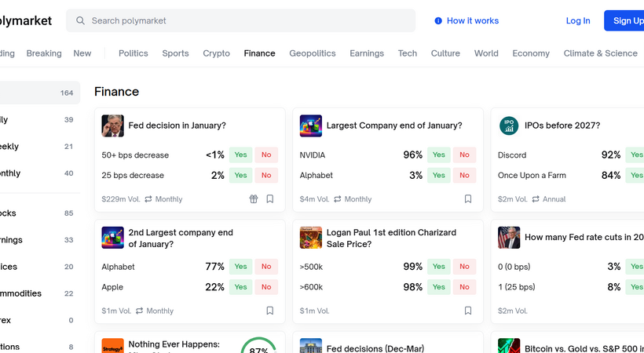Switch to the New tab
Screen dimensions: 644x353
coord(82,53)
